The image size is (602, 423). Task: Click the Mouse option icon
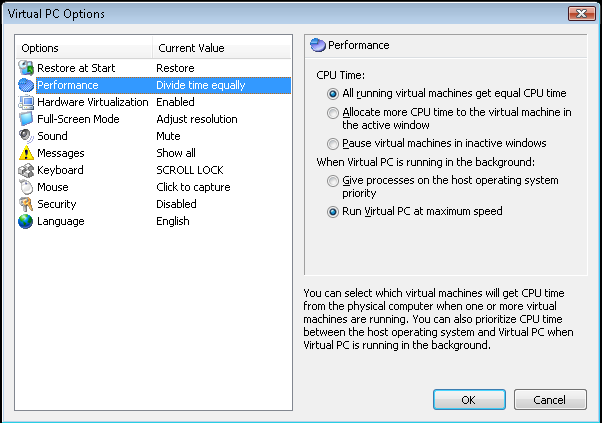click(x=26, y=187)
